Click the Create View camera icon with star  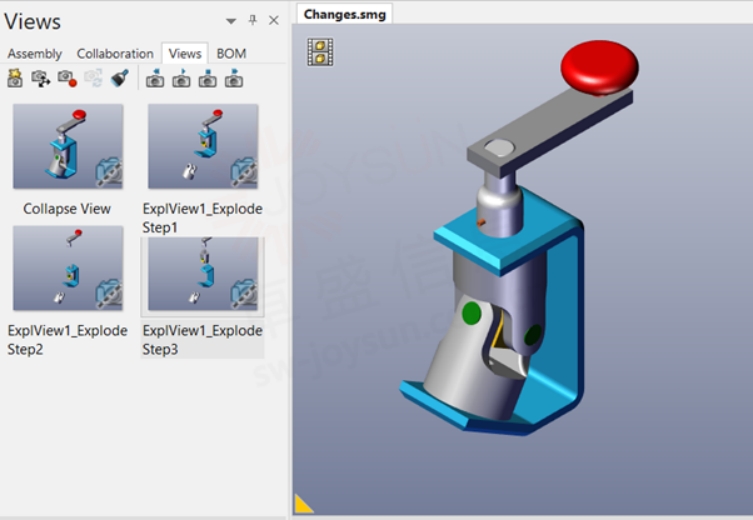[15, 78]
